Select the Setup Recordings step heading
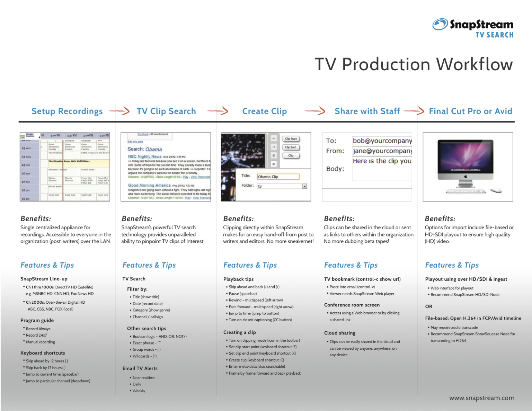Screen dimensions: 532x411 [x=67, y=111]
